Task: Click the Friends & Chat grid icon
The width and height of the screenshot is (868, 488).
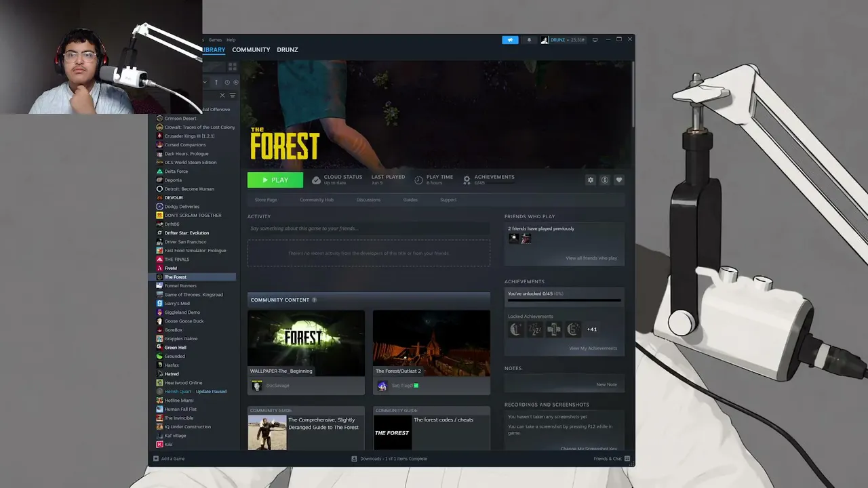Action: click(x=627, y=459)
